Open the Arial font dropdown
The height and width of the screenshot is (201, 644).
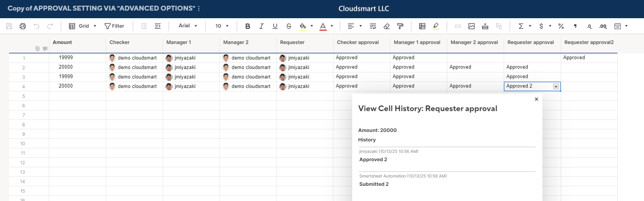(188, 26)
